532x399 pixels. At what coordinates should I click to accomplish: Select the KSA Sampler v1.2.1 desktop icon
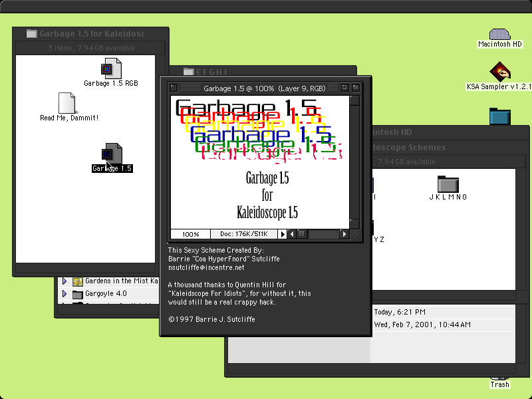pyautogui.click(x=500, y=72)
